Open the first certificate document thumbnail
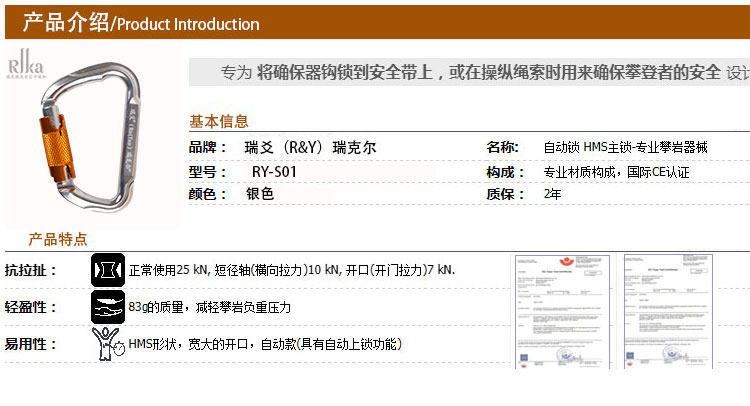 (562, 312)
